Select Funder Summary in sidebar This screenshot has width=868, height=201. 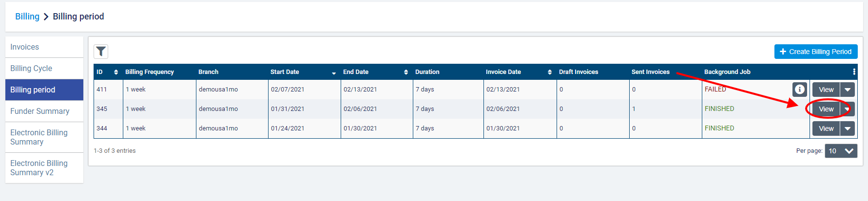[x=40, y=111]
